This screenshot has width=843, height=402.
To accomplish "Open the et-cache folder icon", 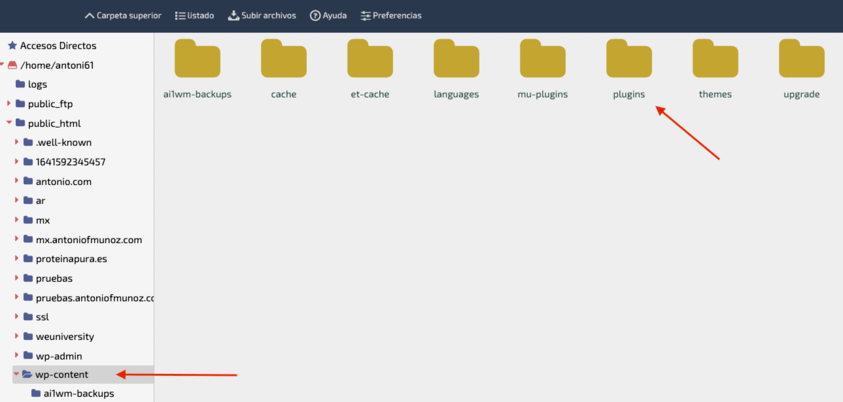I will tap(370, 58).
